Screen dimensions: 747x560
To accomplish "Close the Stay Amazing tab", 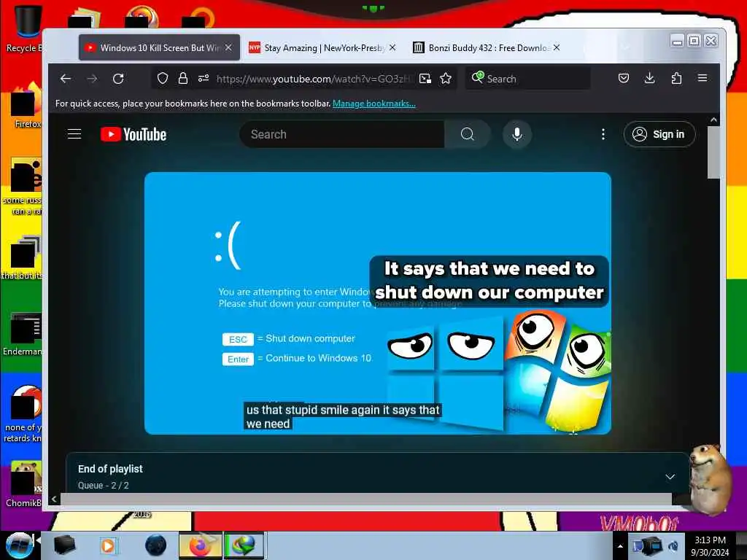I will click(392, 47).
